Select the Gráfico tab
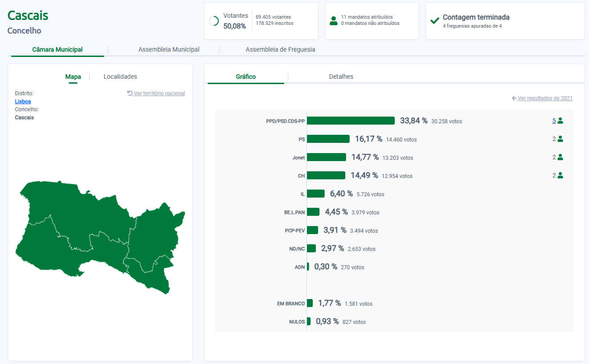Viewport: 589px width, 364px height. coord(245,77)
